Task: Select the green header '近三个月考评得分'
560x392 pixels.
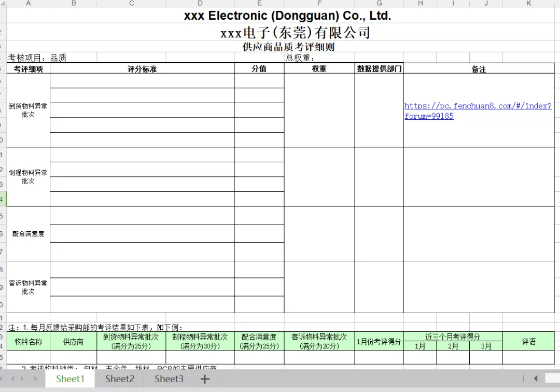Action: point(453,337)
